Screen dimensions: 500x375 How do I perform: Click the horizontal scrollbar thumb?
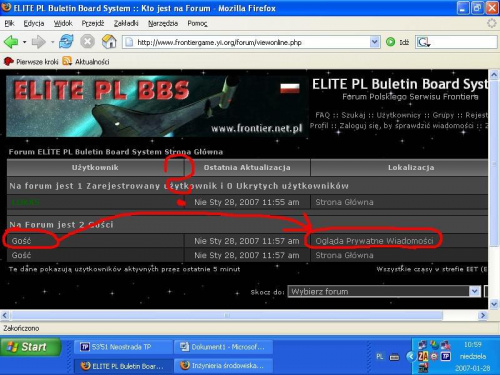227,315
